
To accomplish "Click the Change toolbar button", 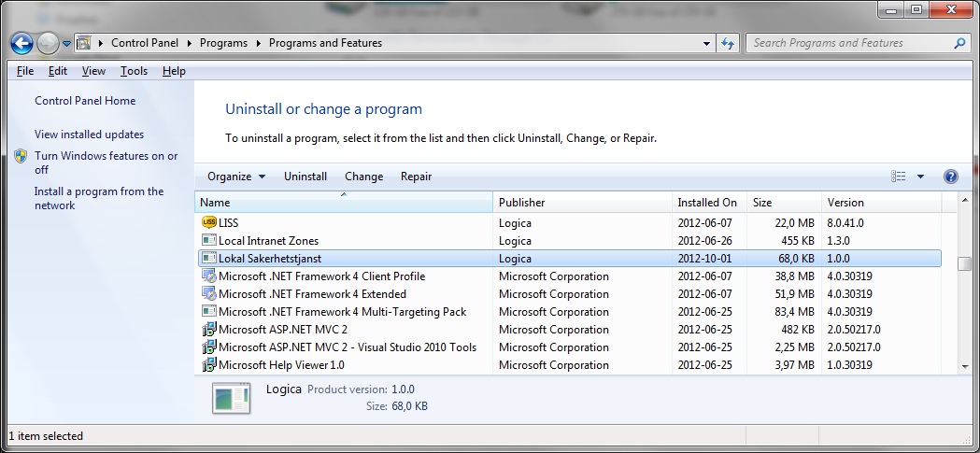I will [x=363, y=177].
